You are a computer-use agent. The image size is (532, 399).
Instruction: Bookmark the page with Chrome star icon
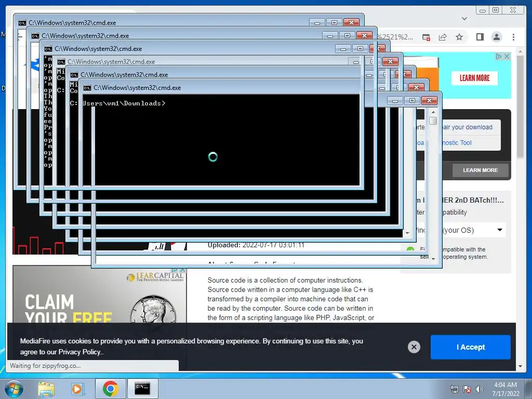[459, 37]
